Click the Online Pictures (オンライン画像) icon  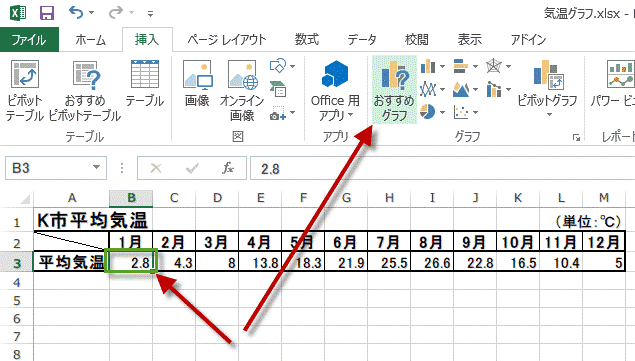(242, 90)
